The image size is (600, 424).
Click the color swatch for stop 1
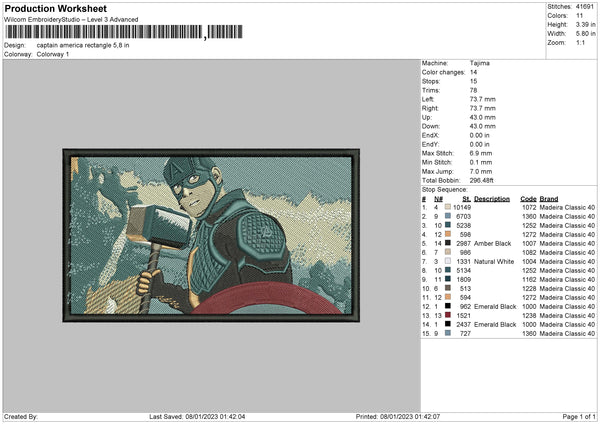pos(447,207)
